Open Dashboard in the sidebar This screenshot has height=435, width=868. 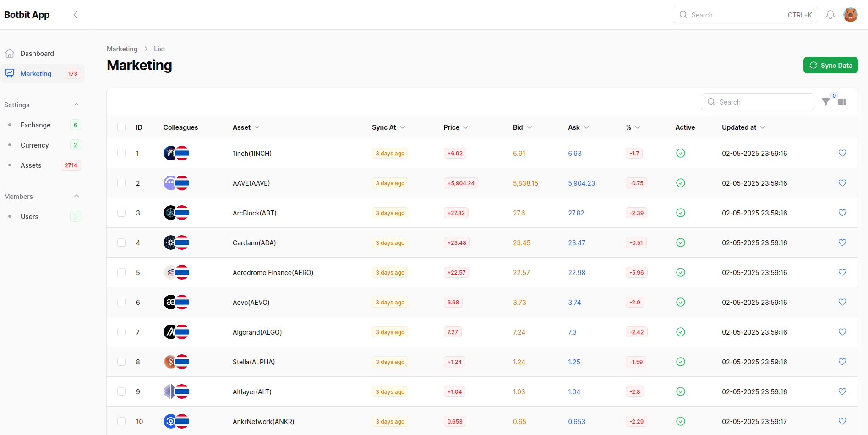(x=43, y=53)
